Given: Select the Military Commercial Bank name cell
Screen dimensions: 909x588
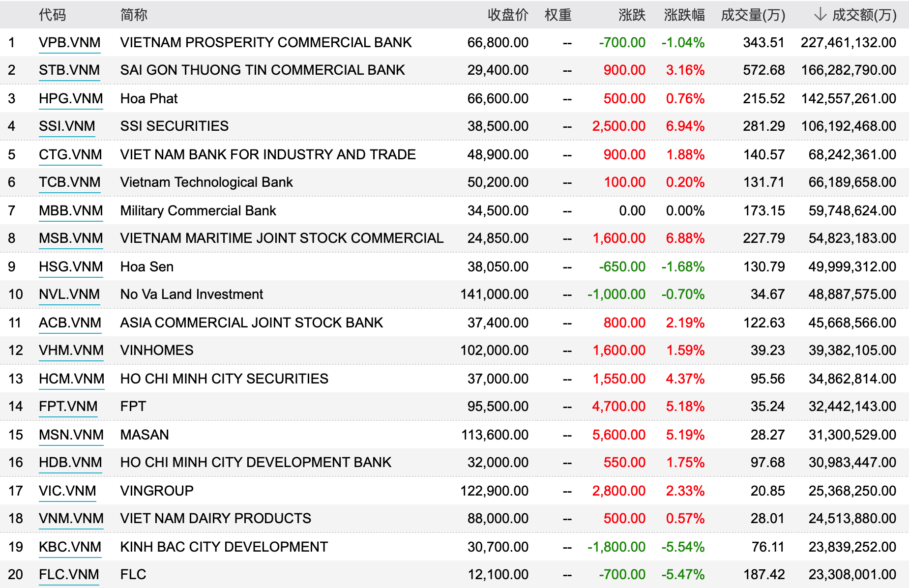Looking at the screenshot, I should 198,211.
